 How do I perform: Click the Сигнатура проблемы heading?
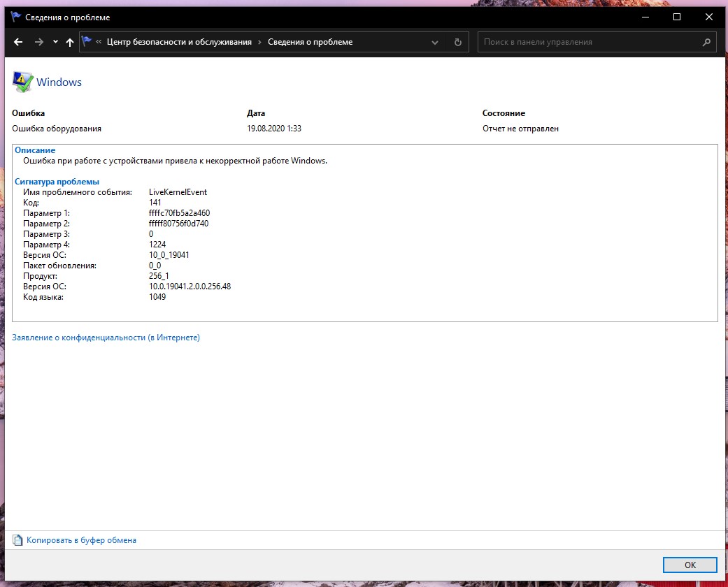(57, 182)
